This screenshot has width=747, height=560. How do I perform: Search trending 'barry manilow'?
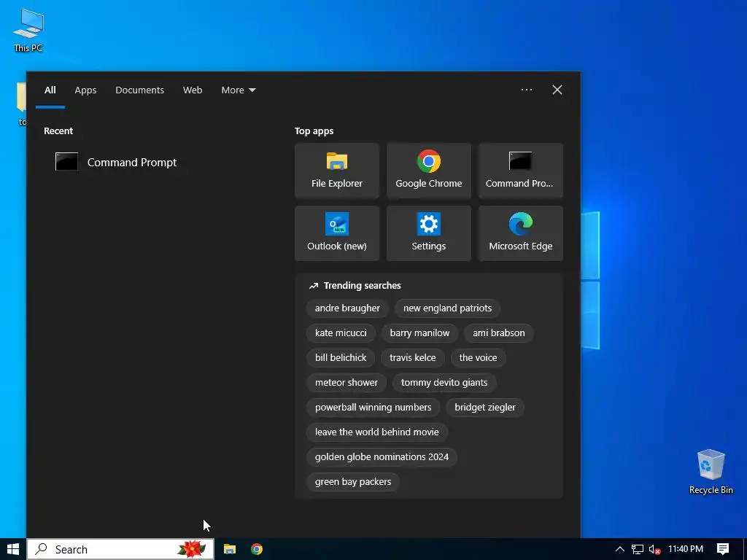[419, 332]
